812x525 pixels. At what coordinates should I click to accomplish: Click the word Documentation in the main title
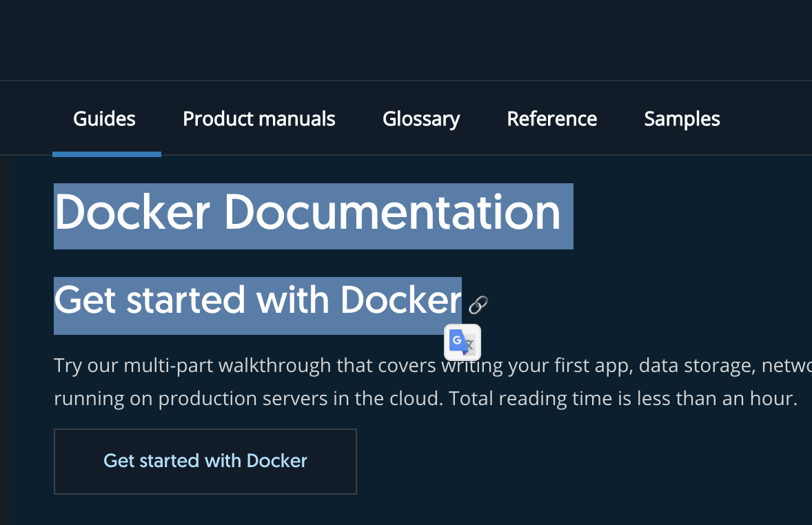(392, 212)
